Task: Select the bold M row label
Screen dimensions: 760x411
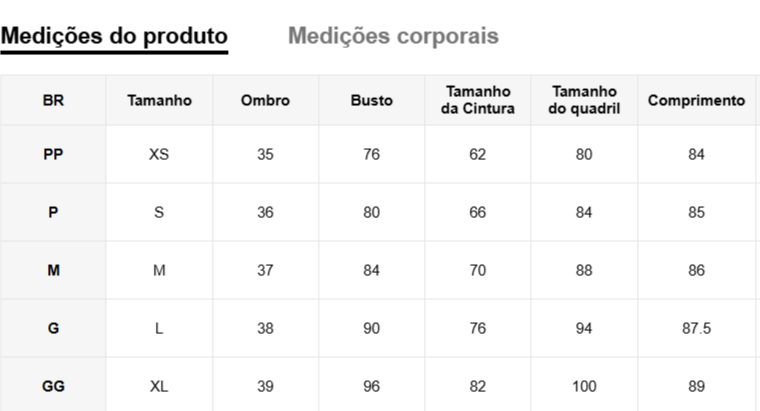Action: click(53, 270)
